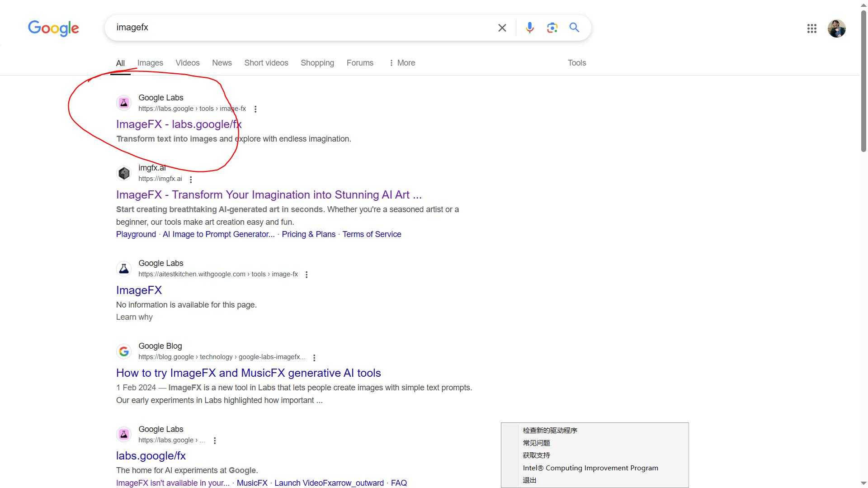Open the Tools filter options

tap(577, 63)
